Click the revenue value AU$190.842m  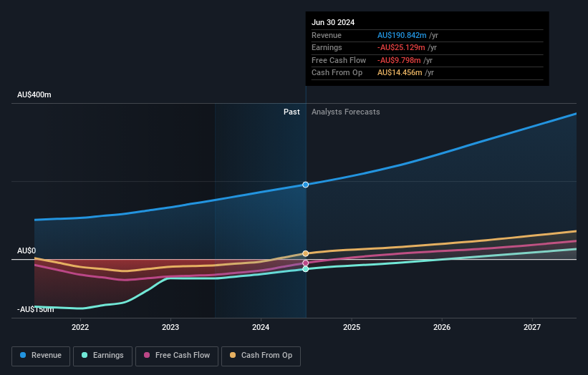(x=402, y=35)
